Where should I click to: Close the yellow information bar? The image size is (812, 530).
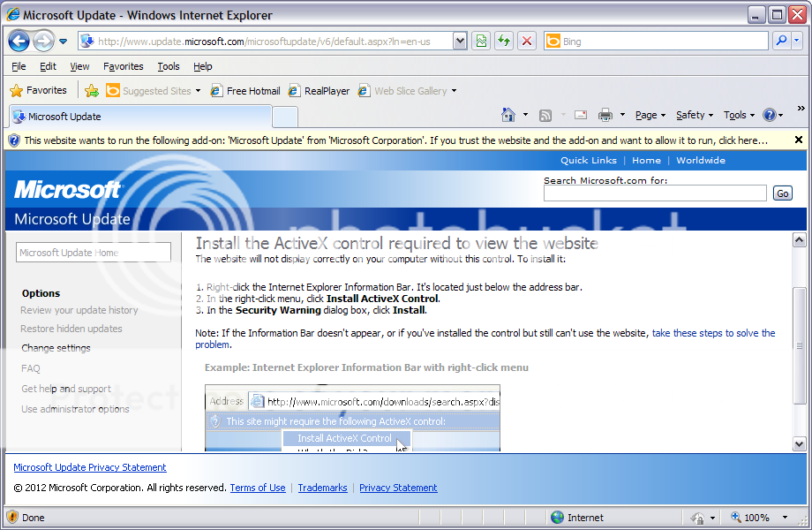pos(799,140)
